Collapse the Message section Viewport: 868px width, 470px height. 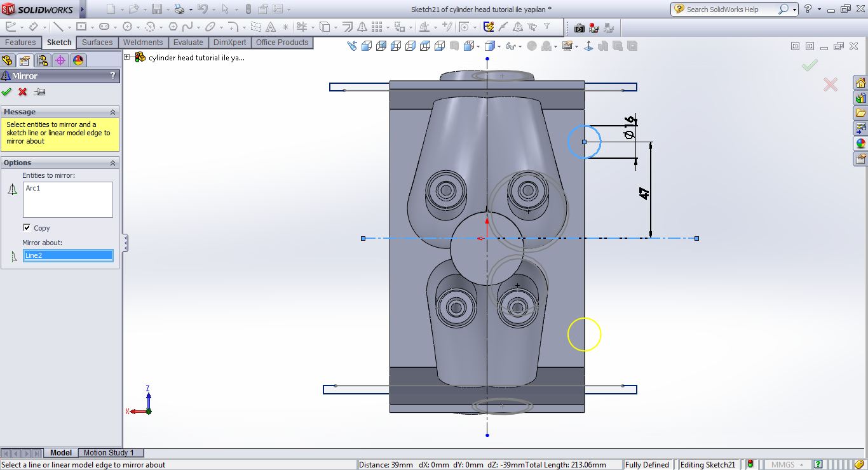pos(112,112)
